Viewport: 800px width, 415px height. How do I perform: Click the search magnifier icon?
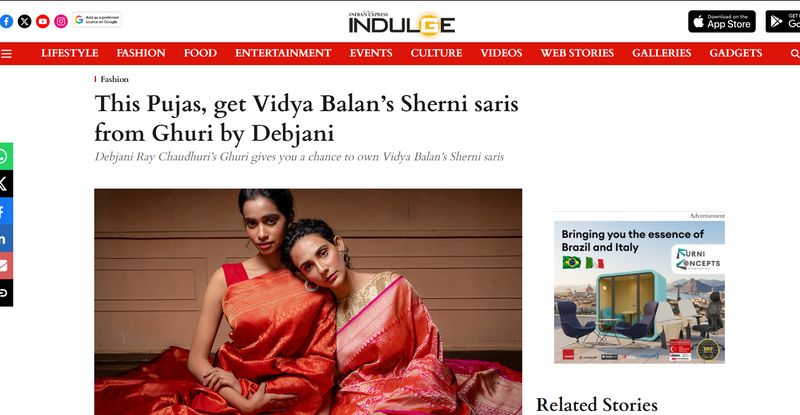click(x=795, y=54)
